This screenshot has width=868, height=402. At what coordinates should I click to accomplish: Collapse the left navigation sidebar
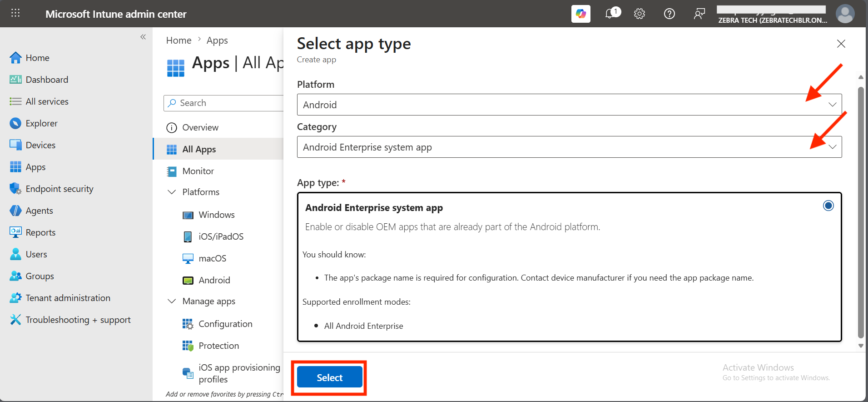coord(143,37)
